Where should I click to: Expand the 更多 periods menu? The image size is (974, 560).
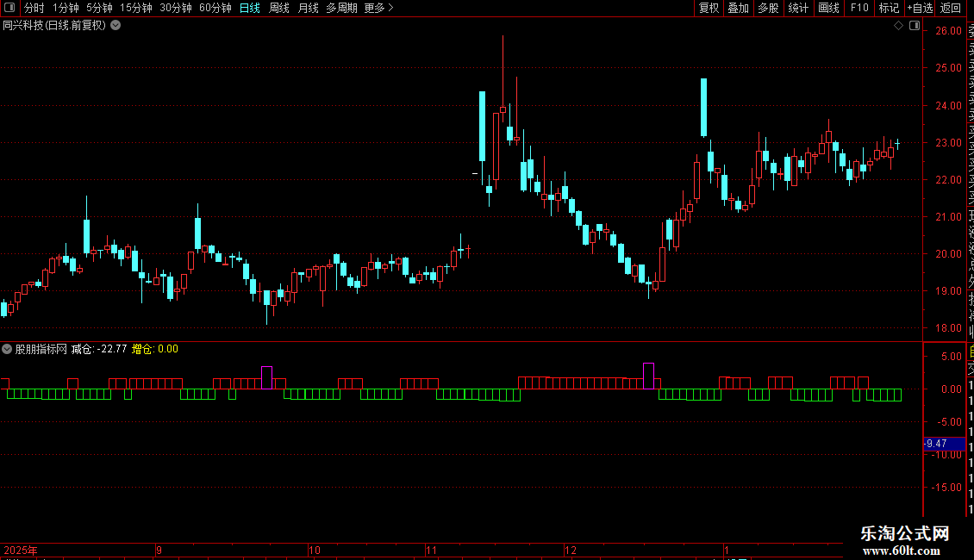(379, 8)
